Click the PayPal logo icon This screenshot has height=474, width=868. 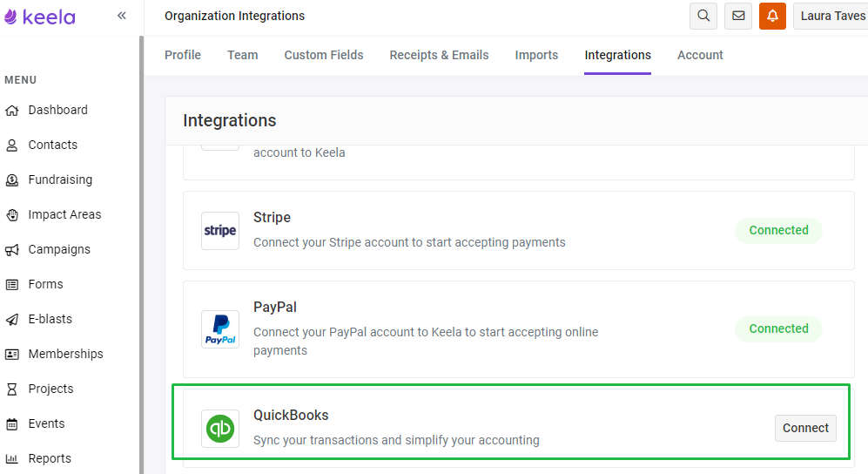pyautogui.click(x=220, y=328)
